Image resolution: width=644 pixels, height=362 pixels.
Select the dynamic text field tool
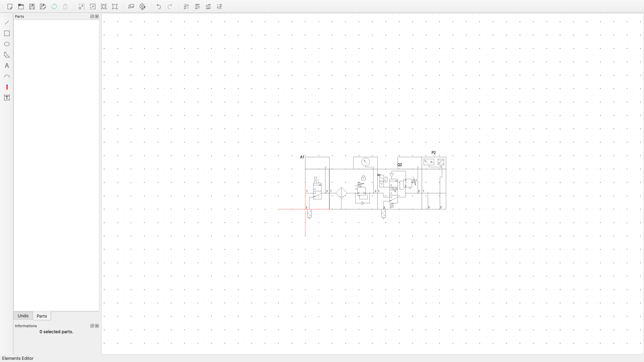(7, 98)
